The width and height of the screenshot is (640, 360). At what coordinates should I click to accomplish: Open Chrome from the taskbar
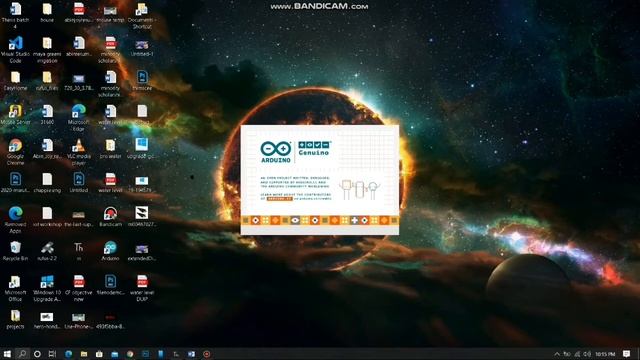pos(130,354)
